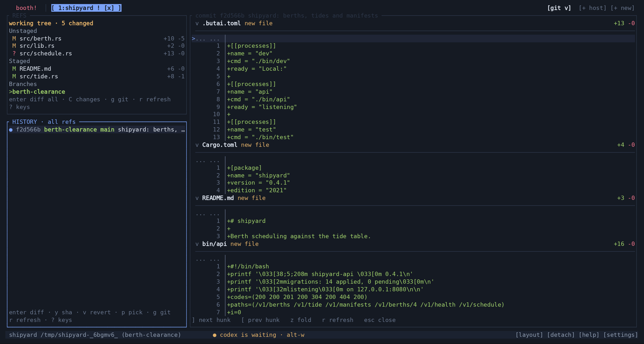Image resolution: width=644 pixels, height=344 pixels.
Task: Collapse the Cargo.toml file section
Action: (197, 145)
